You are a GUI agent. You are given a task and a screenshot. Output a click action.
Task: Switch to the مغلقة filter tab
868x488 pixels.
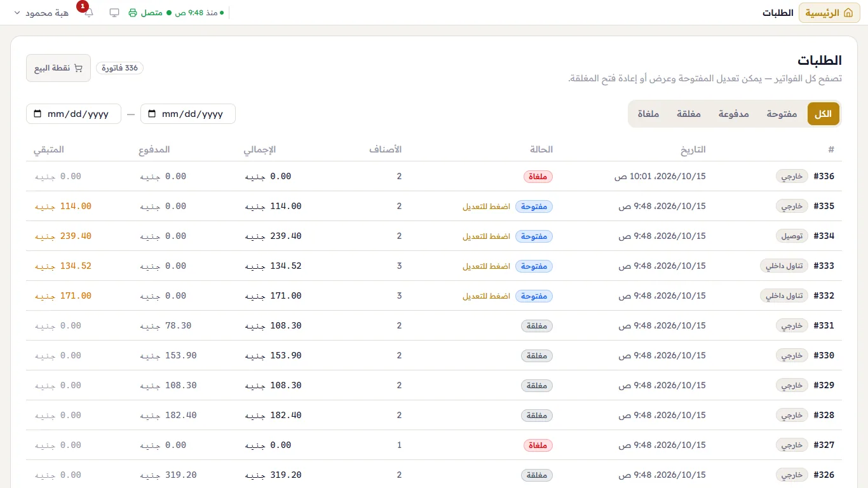click(689, 114)
